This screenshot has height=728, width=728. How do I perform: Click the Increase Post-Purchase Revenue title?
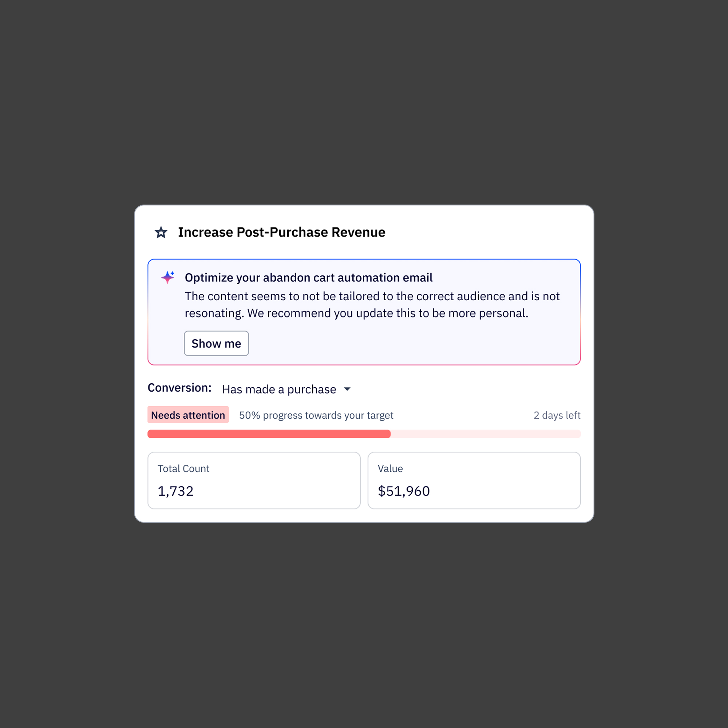point(281,233)
